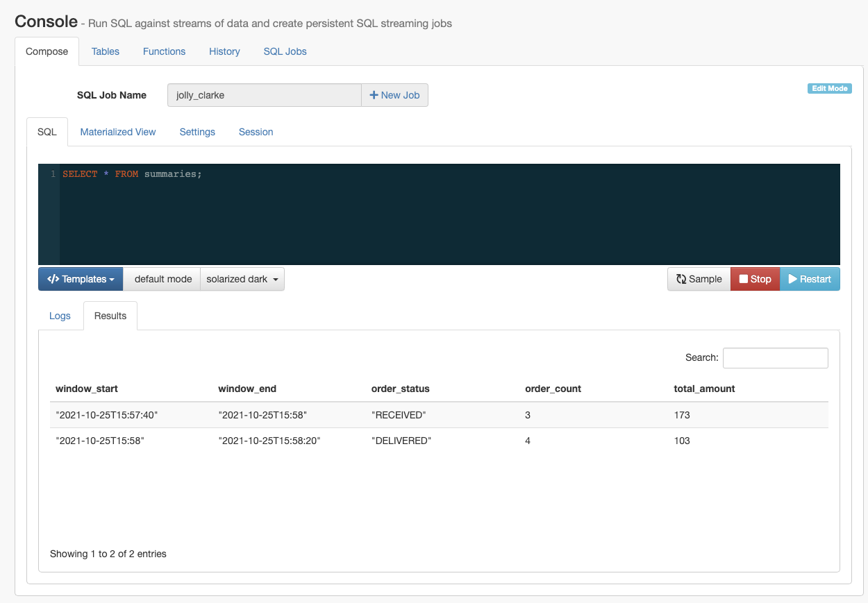Open the Functions tab

pos(164,51)
